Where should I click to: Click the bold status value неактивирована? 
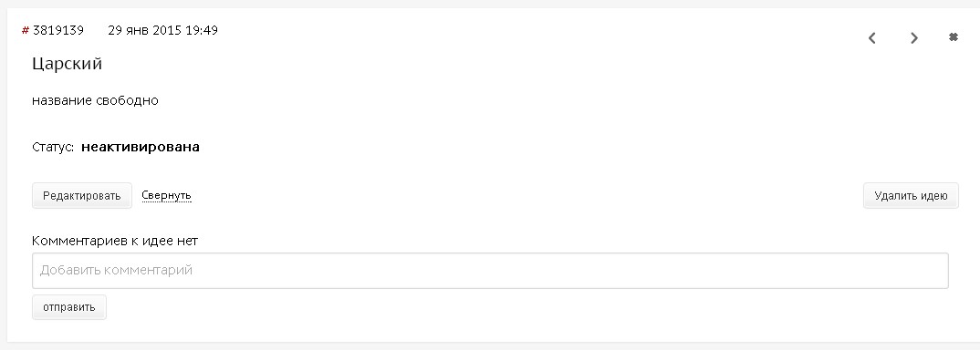coord(141,148)
